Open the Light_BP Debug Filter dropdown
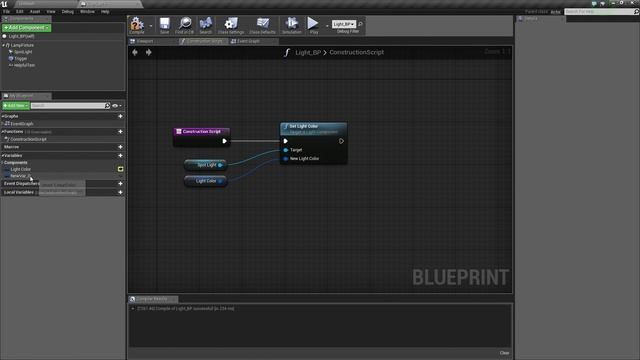This screenshot has height=360, width=640. tap(344, 24)
